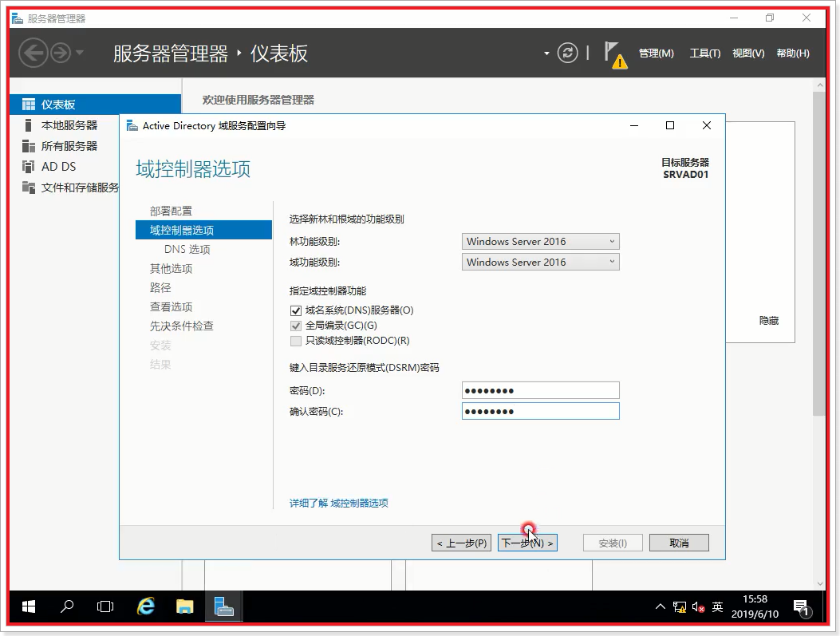Go to 先决条件检查 wizard step

coord(182,326)
